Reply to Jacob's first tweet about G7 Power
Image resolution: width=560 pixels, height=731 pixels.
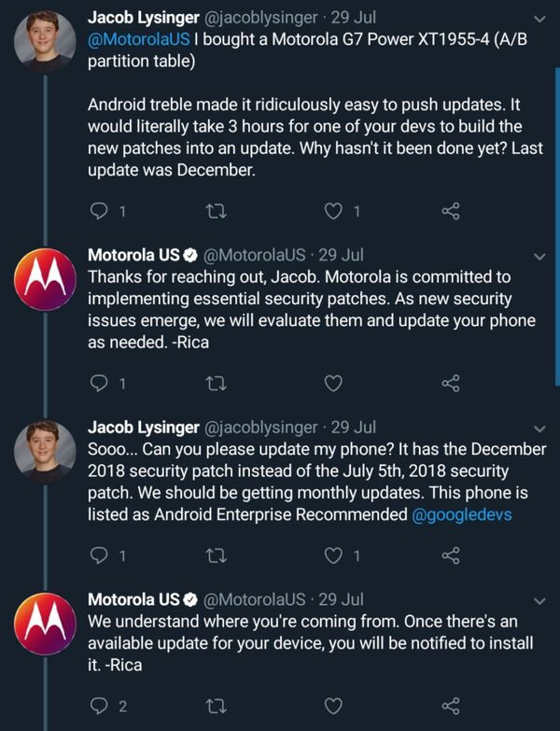101,211
